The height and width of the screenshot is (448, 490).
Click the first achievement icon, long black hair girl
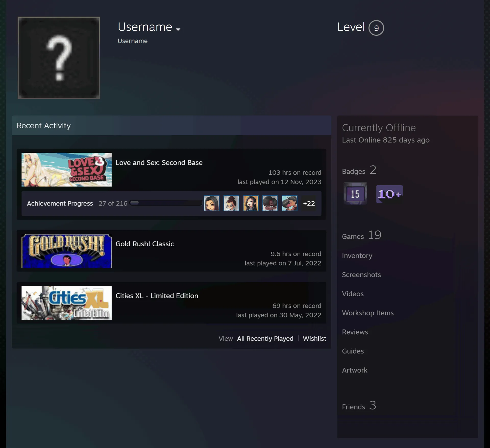tap(212, 203)
